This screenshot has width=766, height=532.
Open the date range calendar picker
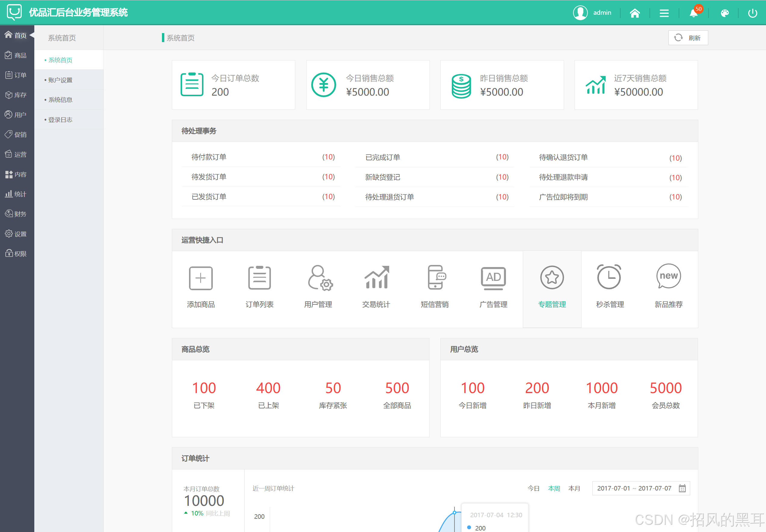[682, 488]
